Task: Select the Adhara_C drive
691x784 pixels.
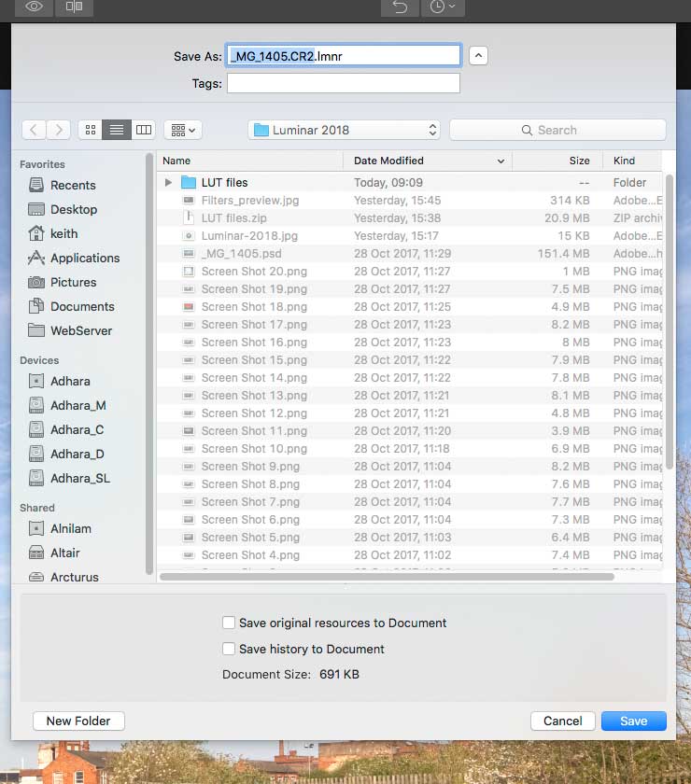Action: pyautogui.click(x=78, y=429)
